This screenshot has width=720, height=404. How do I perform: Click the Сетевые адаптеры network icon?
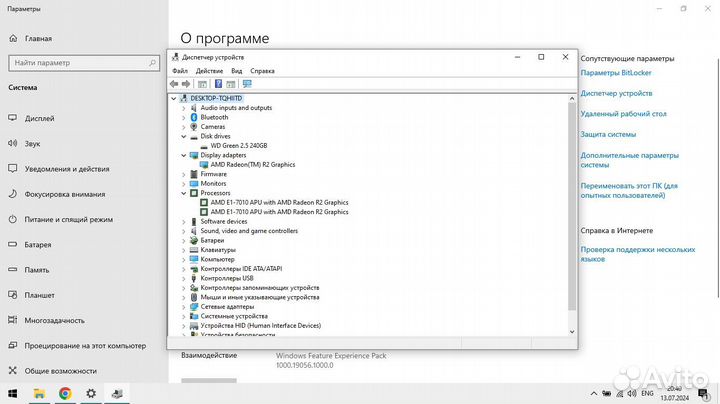point(194,307)
